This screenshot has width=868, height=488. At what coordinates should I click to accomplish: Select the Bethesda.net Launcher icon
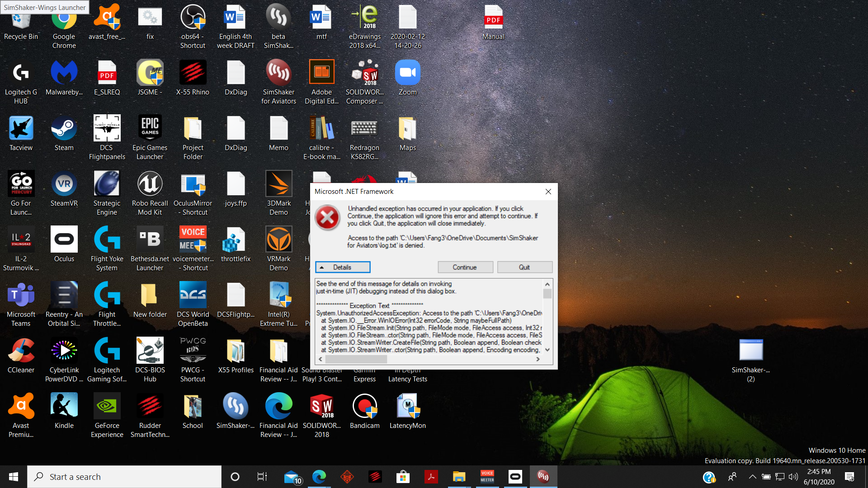click(150, 249)
